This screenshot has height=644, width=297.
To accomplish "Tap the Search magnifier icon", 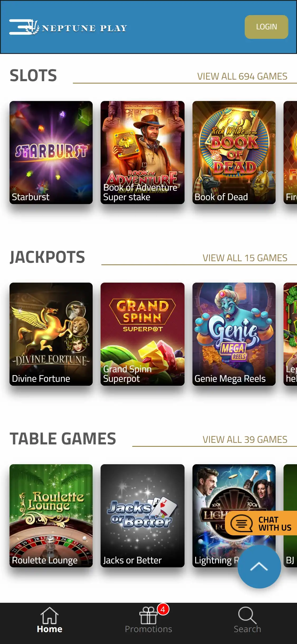I will coord(247,615).
